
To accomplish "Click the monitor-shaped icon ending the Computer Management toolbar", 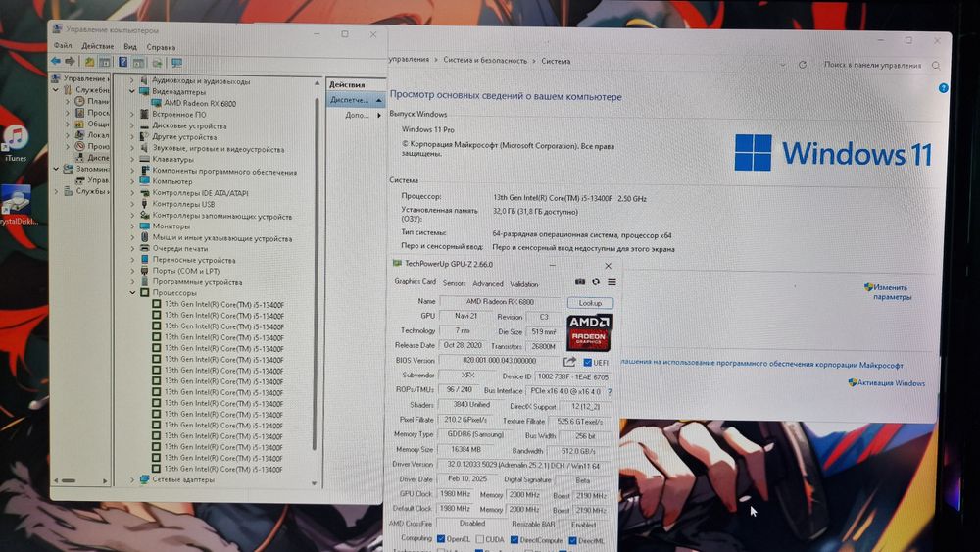I will tap(176, 63).
